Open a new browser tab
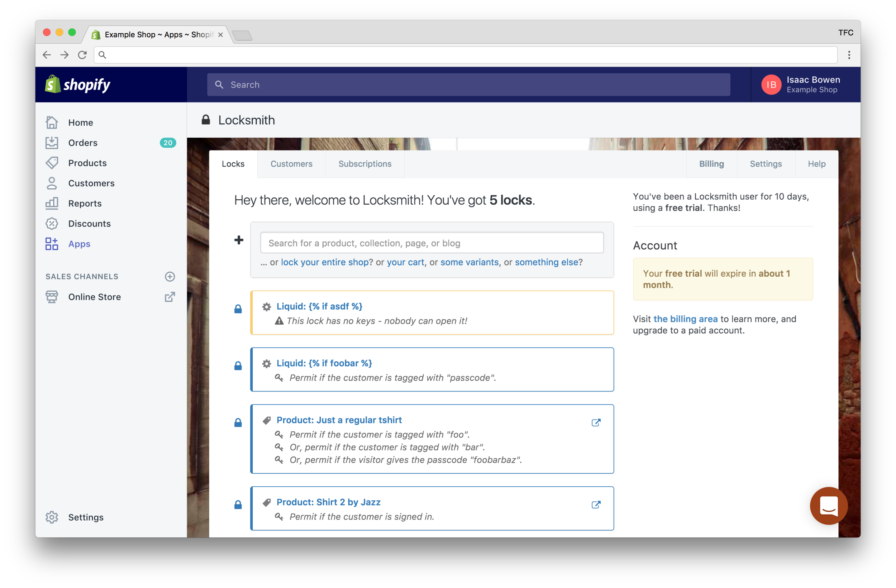 (242, 35)
